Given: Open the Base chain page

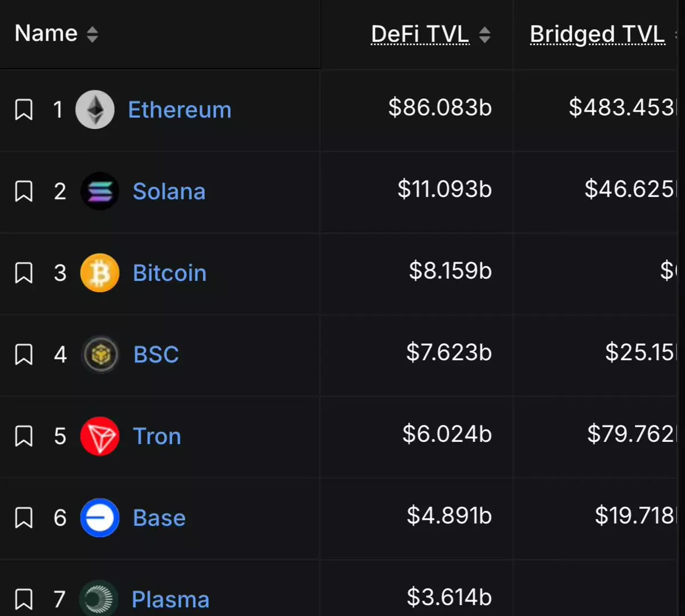Looking at the screenshot, I should [x=159, y=518].
